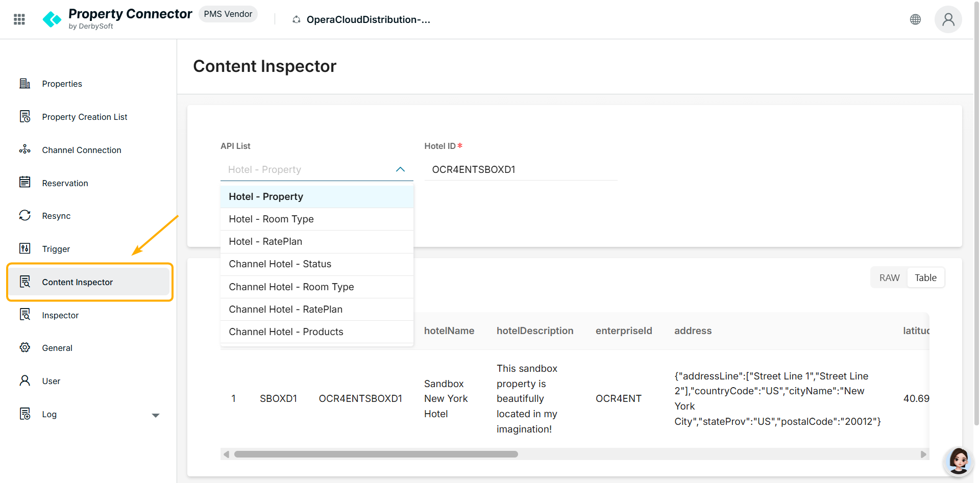Click the Sandbox New York Hotel cell

click(x=446, y=398)
